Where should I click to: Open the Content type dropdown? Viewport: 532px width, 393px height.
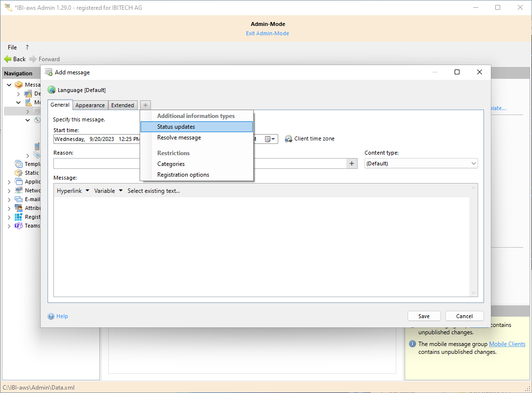click(421, 163)
